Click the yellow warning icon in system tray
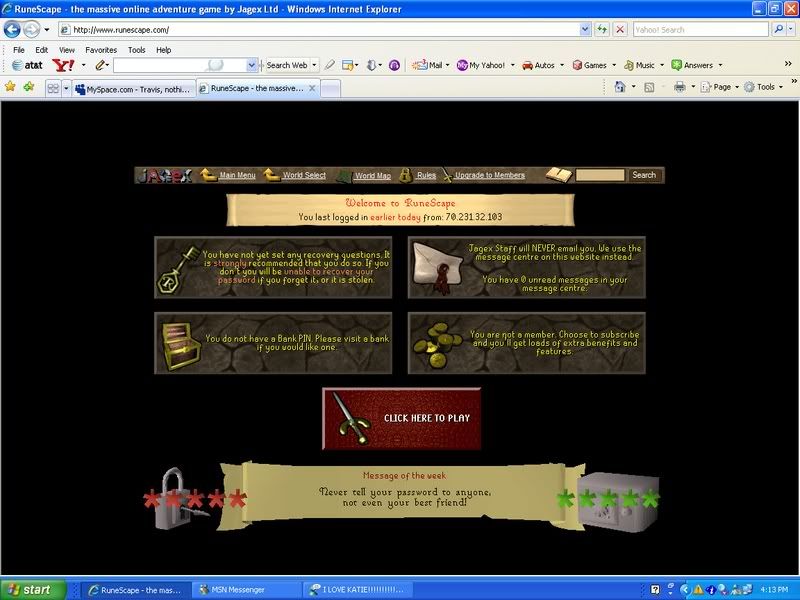Viewport: 800px width, 600px height. (x=698, y=590)
